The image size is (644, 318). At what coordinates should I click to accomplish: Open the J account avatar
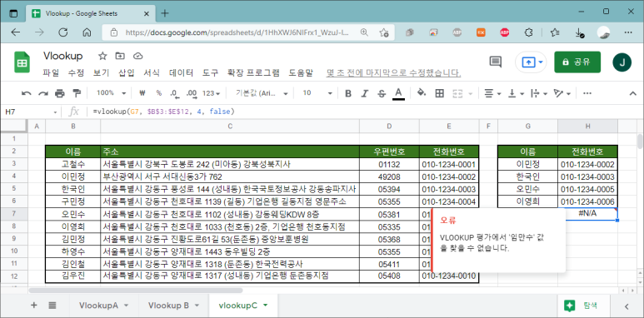click(622, 62)
